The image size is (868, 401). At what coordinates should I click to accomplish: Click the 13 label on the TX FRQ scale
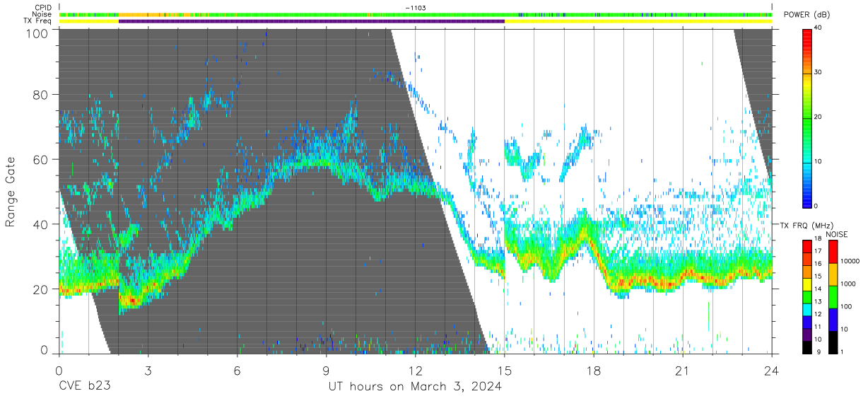818,301
